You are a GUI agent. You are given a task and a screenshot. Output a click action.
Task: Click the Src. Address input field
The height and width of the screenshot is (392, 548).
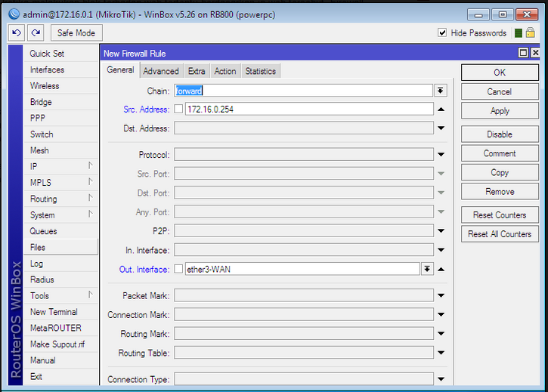(309, 109)
